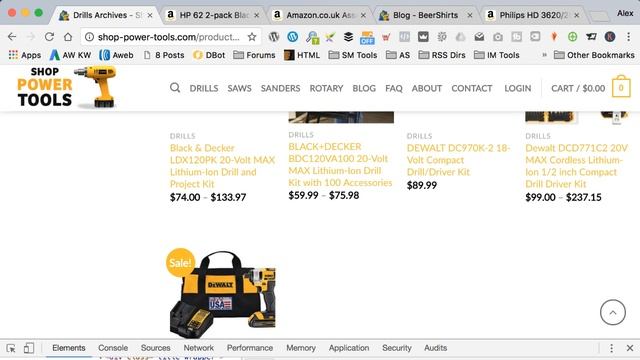Open the red shopping cart extension
This screenshot has height=360, width=640.
coord(386,38)
